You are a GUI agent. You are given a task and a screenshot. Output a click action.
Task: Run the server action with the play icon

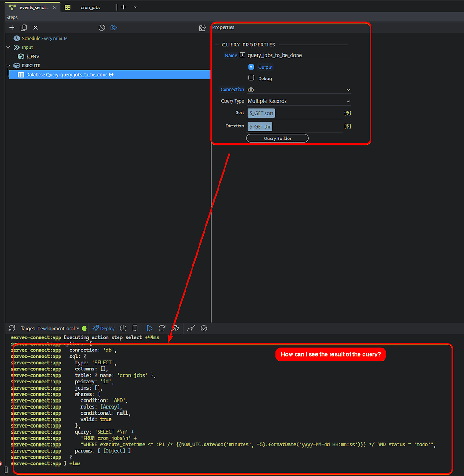tap(149, 328)
